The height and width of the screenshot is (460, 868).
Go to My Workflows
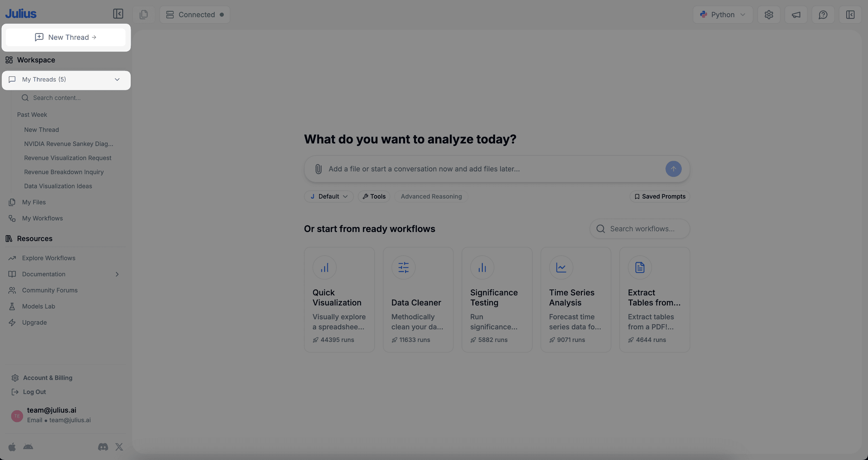(42, 218)
